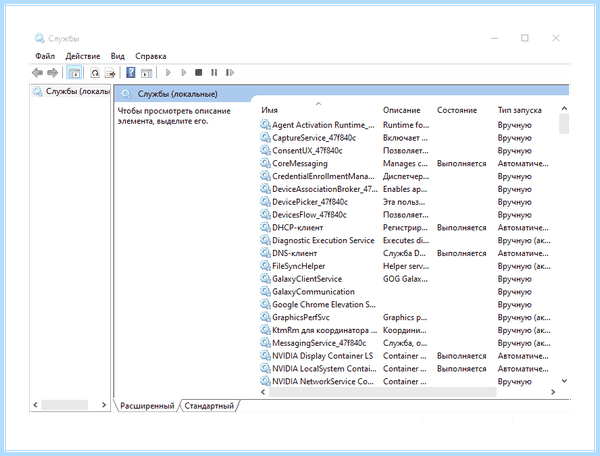Screen dimensions: 600x456
Task: Click the gear icon beside CoreMessaging
Action: point(265,163)
